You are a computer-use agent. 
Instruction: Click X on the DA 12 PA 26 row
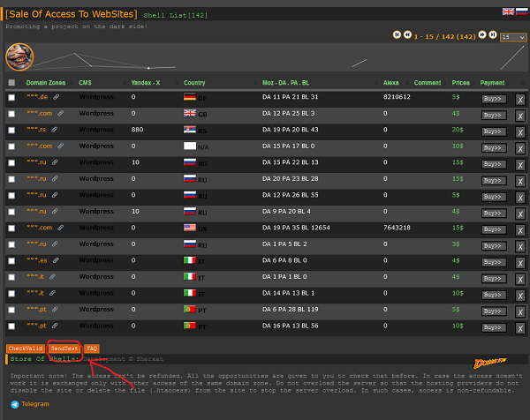tap(520, 198)
